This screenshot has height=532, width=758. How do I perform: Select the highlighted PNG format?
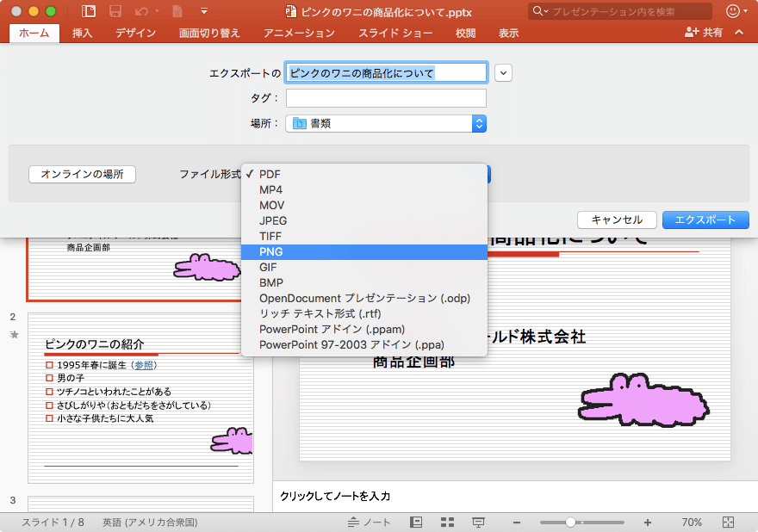pyautogui.click(x=364, y=251)
